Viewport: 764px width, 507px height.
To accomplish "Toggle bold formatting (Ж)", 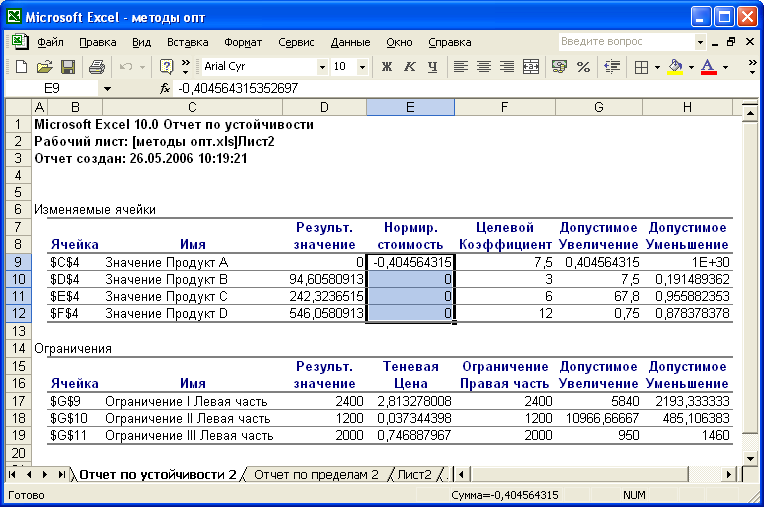I will [x=387, y=67].
